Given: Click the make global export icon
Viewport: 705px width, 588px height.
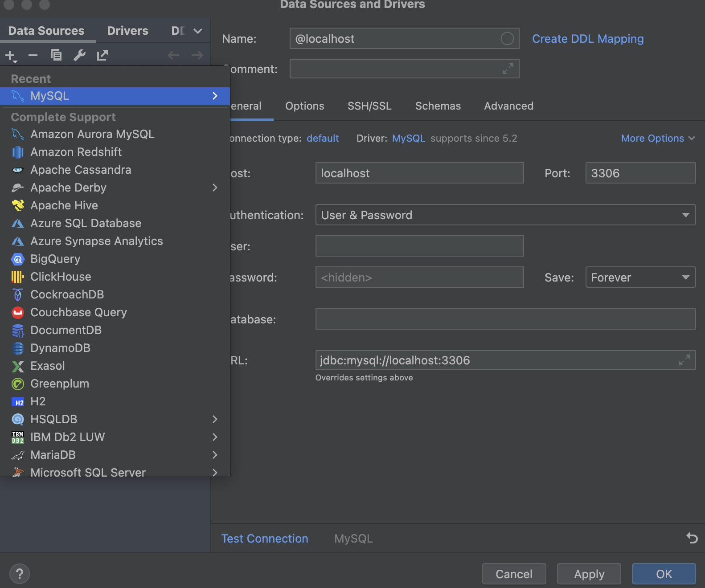Looking at the screenshot, I should tap(102, 55).
